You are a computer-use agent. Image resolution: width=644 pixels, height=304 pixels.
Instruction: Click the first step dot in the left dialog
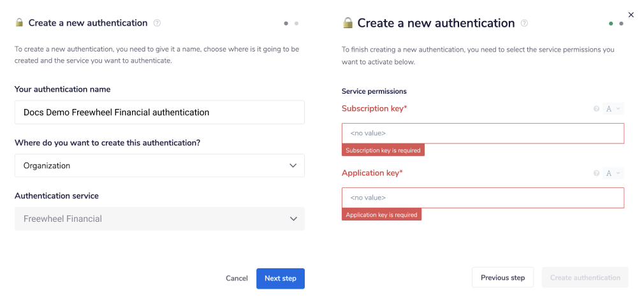(x=286, y=24)
